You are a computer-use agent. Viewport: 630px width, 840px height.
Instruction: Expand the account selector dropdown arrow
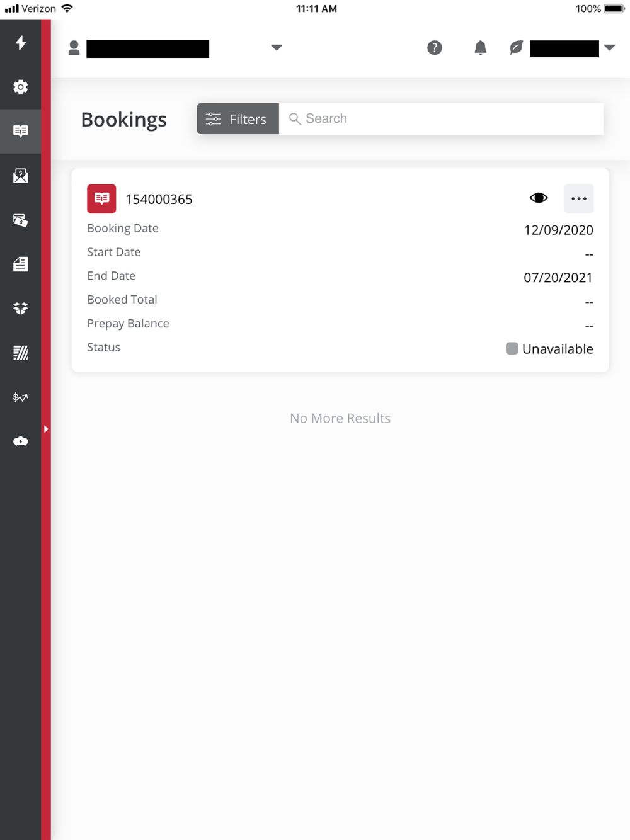pos(276,48)
